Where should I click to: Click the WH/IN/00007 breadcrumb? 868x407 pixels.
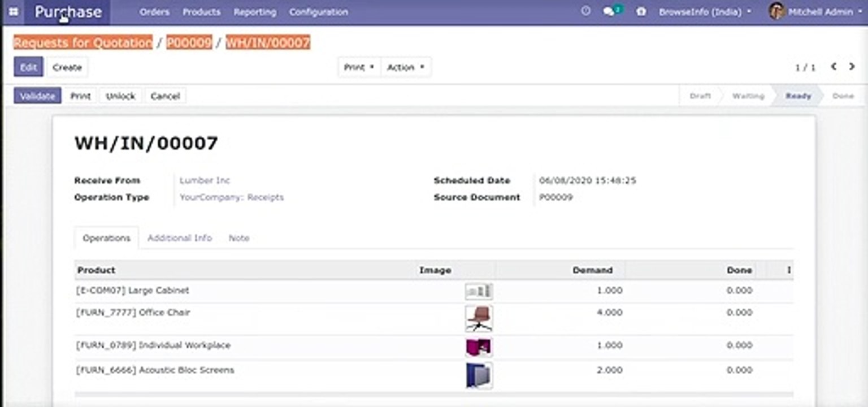coord(268,42)
